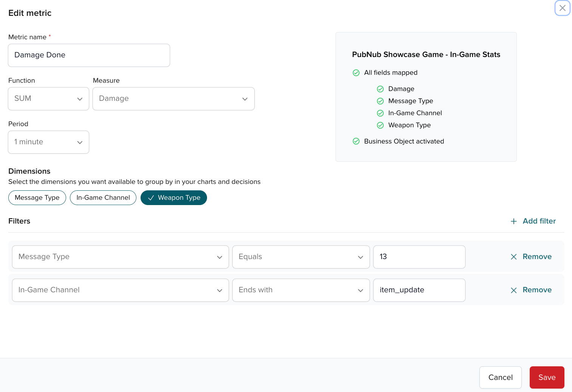Screen dimensions: 572x392
Task: Open the Period dropdown set to 1 minute
Action: tap(48, 142)
